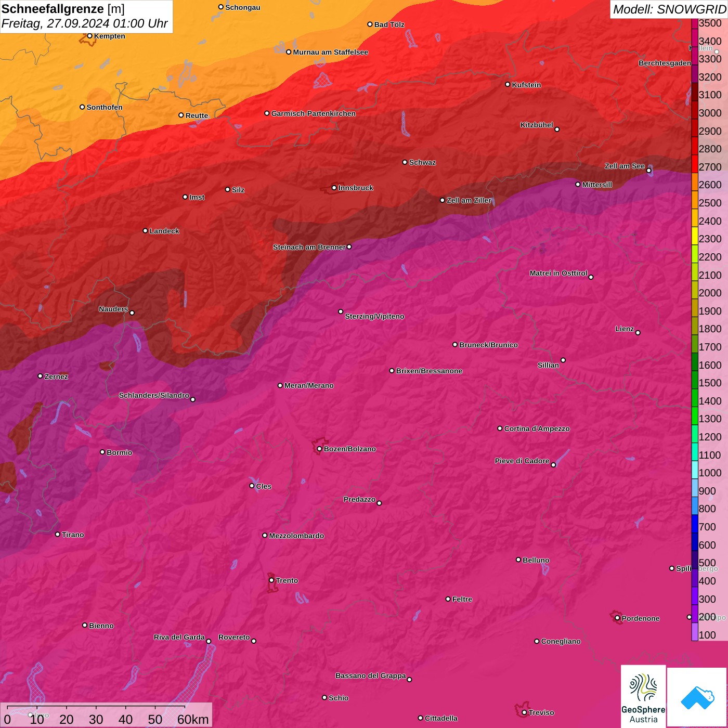Click the Bad Tölz location dot
This screenshot has width=728, height=728.
[x=370, y=24]
